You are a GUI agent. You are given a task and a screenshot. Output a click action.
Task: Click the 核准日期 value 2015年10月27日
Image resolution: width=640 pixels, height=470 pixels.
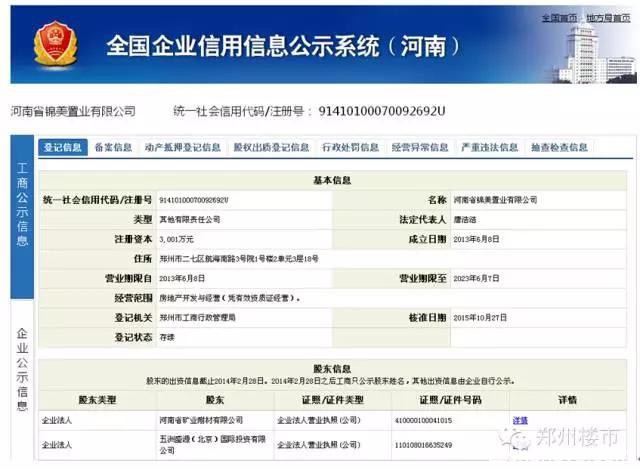pyautogui.click(x=480, y=317)
